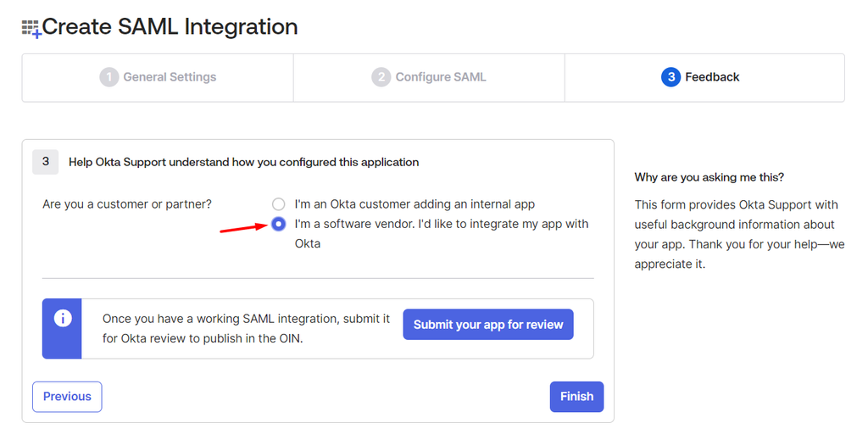This screenshot has width=868, height=440.
Task: Click the "Why are you asking me this?" heading
Action: pos(709,178)
